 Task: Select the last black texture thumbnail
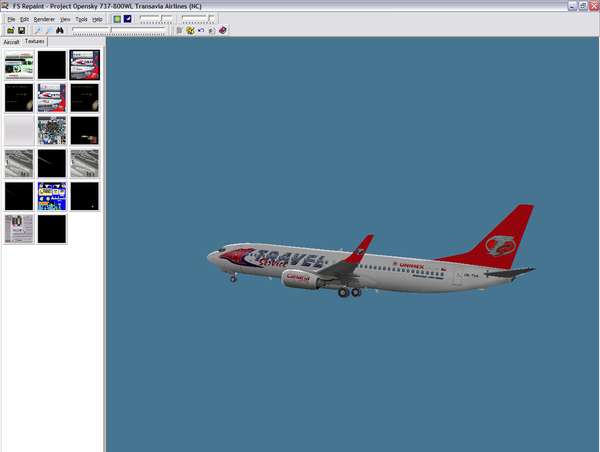(x=52, y=229)
